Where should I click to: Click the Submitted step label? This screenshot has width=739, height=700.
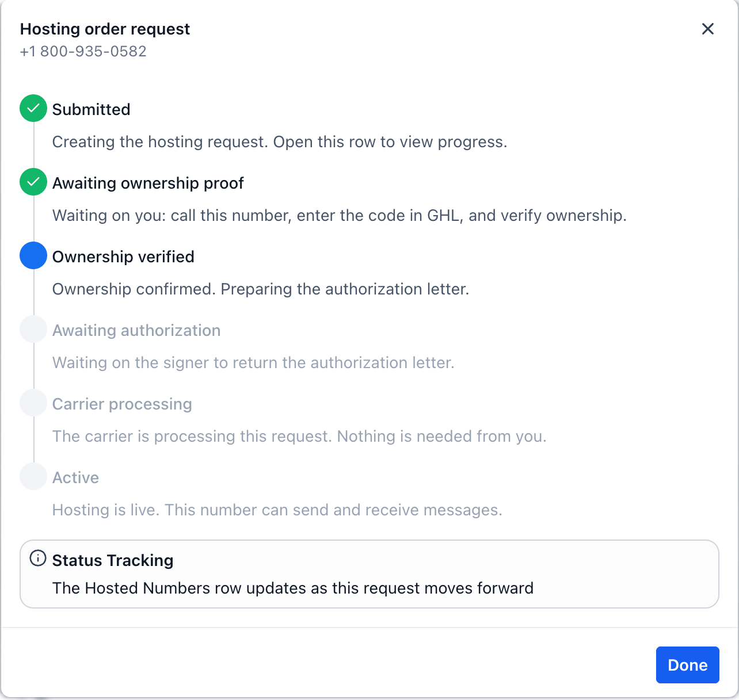pos(92,109)
